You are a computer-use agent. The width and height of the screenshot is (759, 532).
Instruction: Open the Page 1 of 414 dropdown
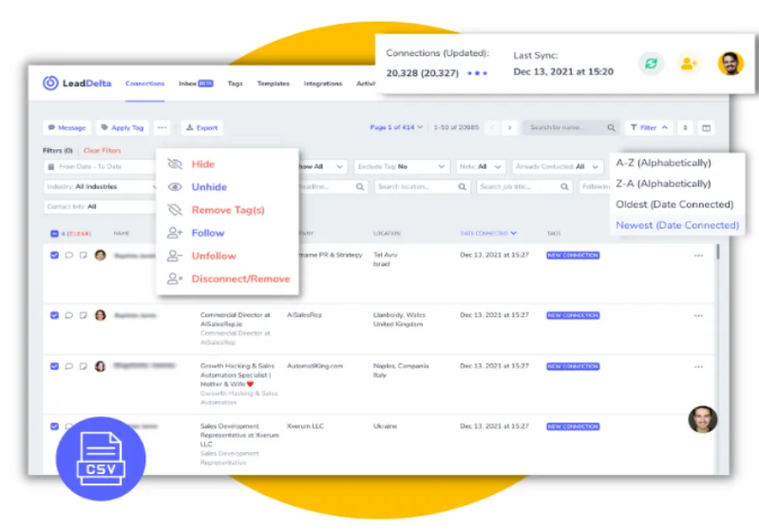[396, 127]
